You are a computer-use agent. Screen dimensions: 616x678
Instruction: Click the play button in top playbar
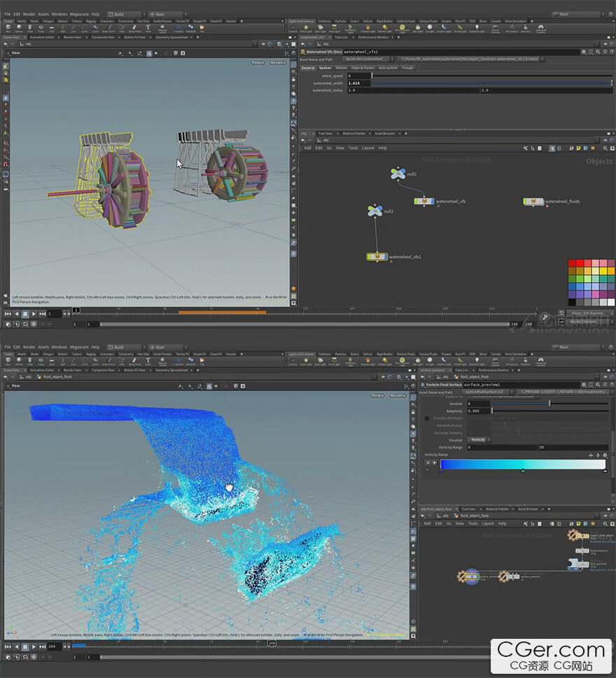click(34, 314)
